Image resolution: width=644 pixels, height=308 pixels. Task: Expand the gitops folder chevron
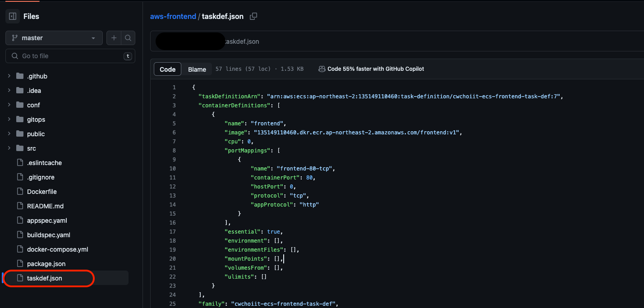(9, 120)
